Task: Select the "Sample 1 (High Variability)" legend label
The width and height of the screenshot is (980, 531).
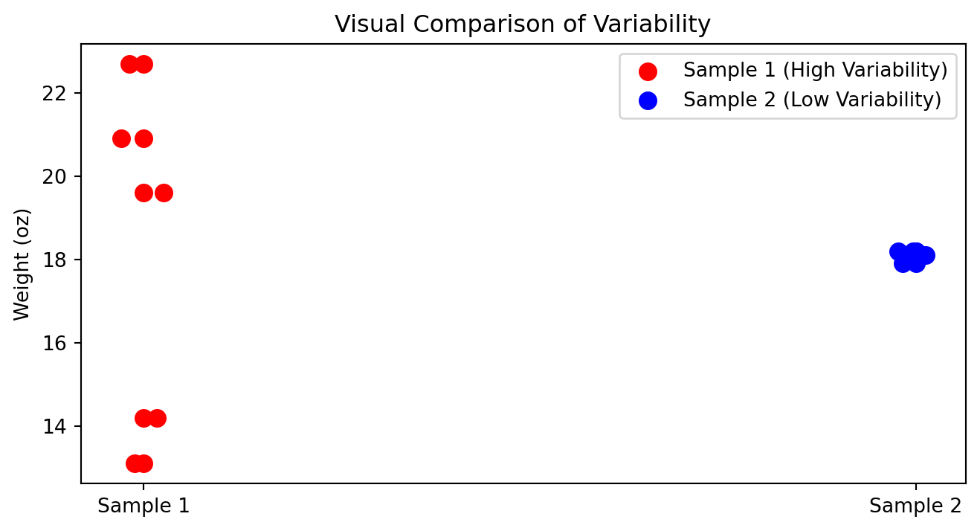Action: click(x=815, y=71)
